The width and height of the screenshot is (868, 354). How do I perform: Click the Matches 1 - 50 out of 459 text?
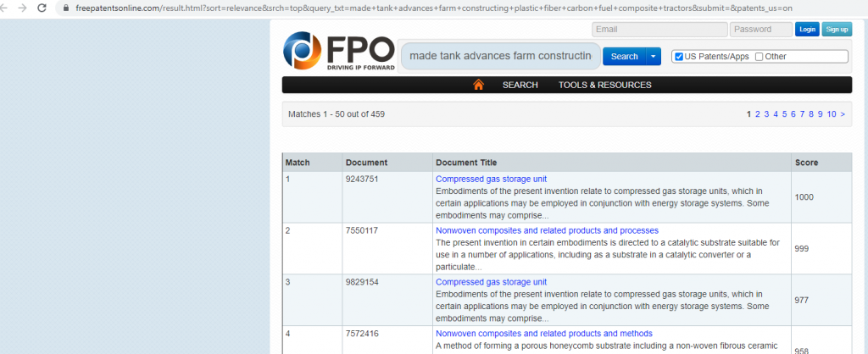click(x=337, y=114)
